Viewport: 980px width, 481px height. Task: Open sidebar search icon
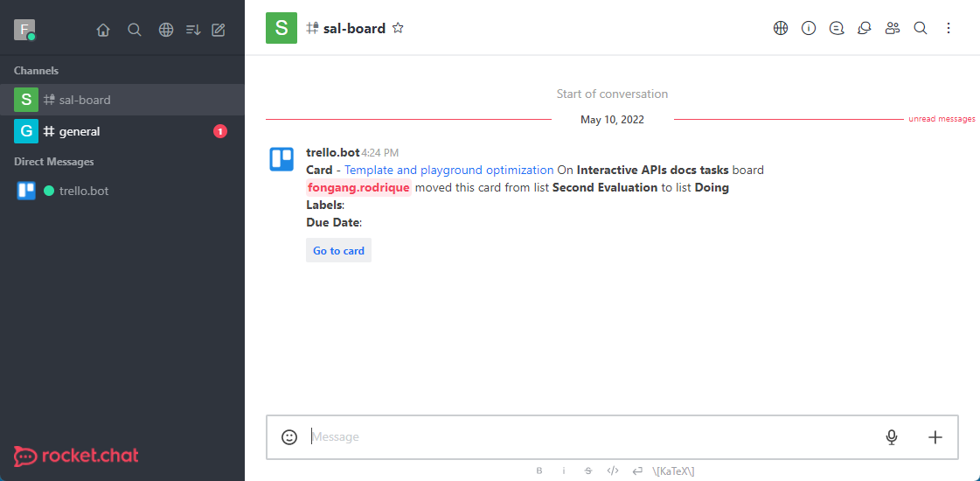[135, 30]
